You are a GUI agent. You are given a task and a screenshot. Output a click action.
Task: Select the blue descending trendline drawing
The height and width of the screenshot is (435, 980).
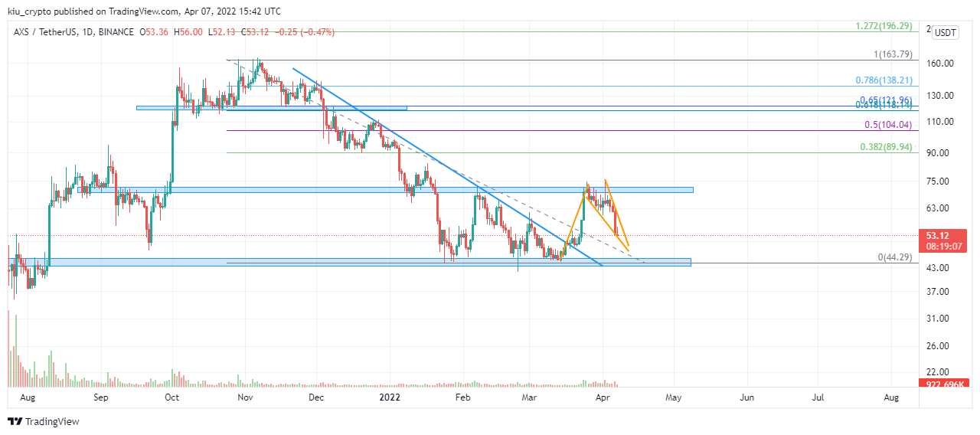448,167
